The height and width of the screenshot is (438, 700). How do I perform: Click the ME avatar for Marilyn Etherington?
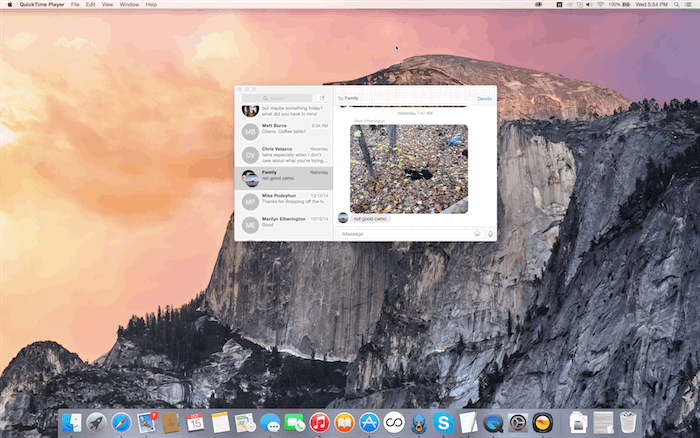tap(250, 225)
